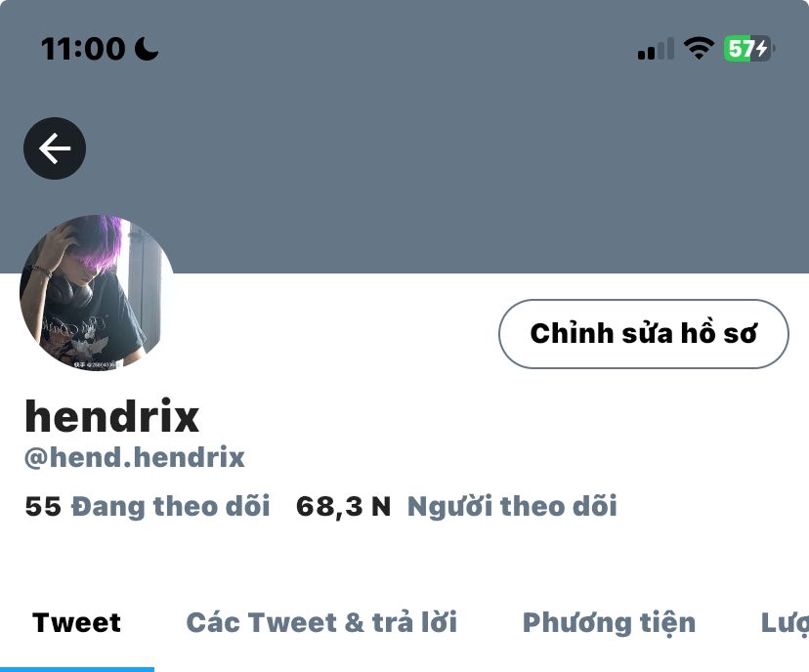Tap the cellular signal bars icon

(656, 49)
